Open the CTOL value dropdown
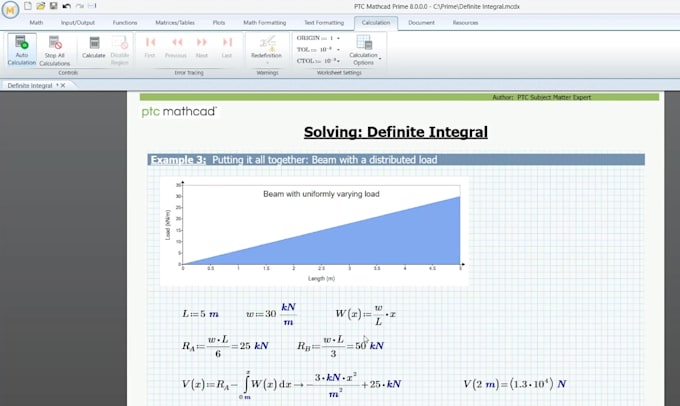 338,61
